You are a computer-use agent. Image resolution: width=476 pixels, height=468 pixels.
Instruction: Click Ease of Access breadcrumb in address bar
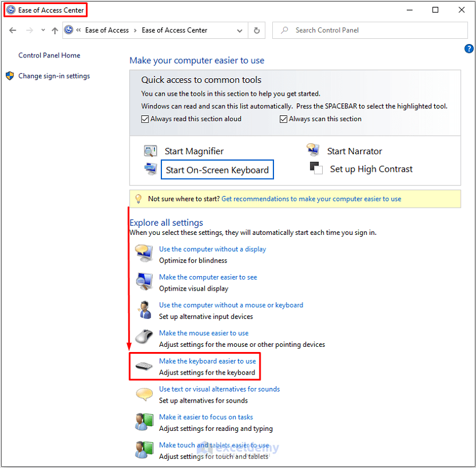pyautogui.click(x=107, y=30)
